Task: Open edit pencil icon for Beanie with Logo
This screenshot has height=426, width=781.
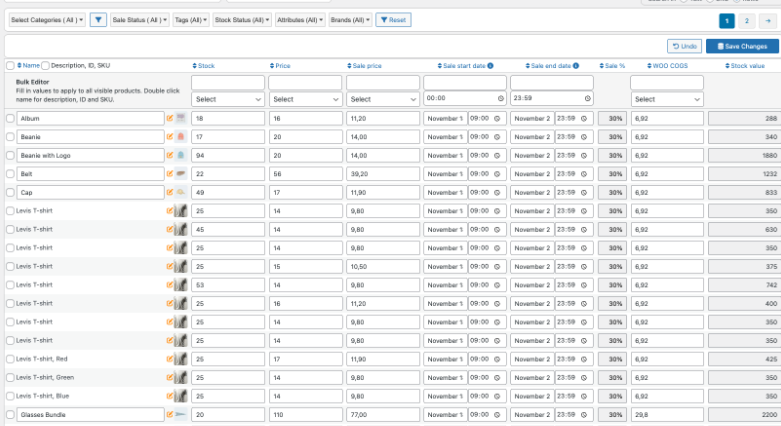Action: (x=170, y=155)
